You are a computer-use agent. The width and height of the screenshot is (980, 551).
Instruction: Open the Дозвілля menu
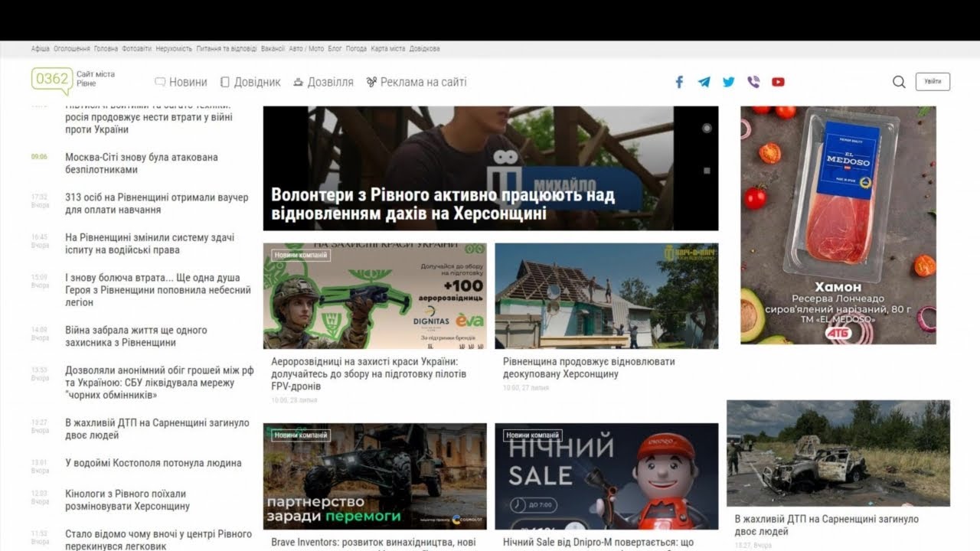tap(323, 82)
